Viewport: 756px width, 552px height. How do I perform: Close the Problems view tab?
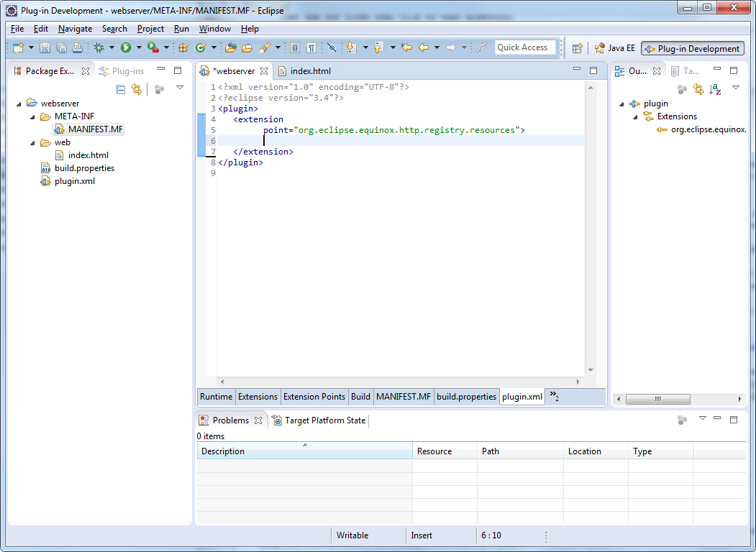tap(258, 420)
